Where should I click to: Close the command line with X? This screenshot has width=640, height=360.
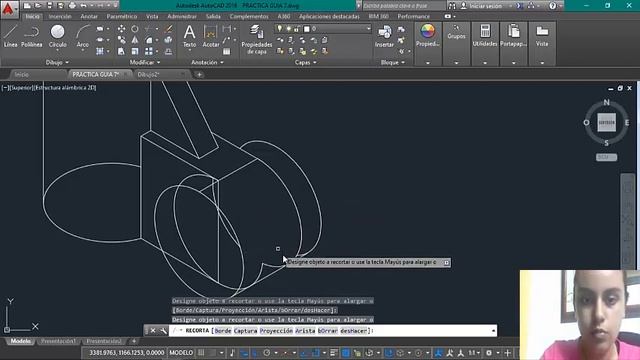[x=153, y=331]
